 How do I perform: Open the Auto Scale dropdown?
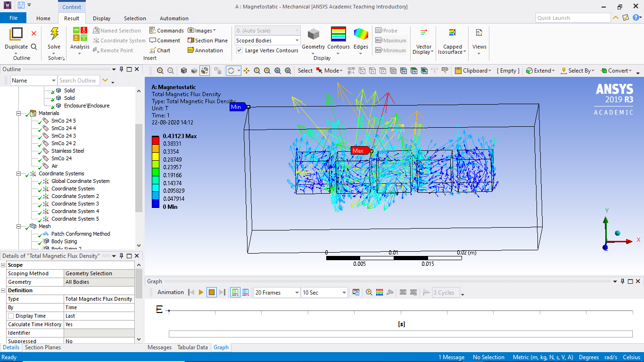click(267, 31)
